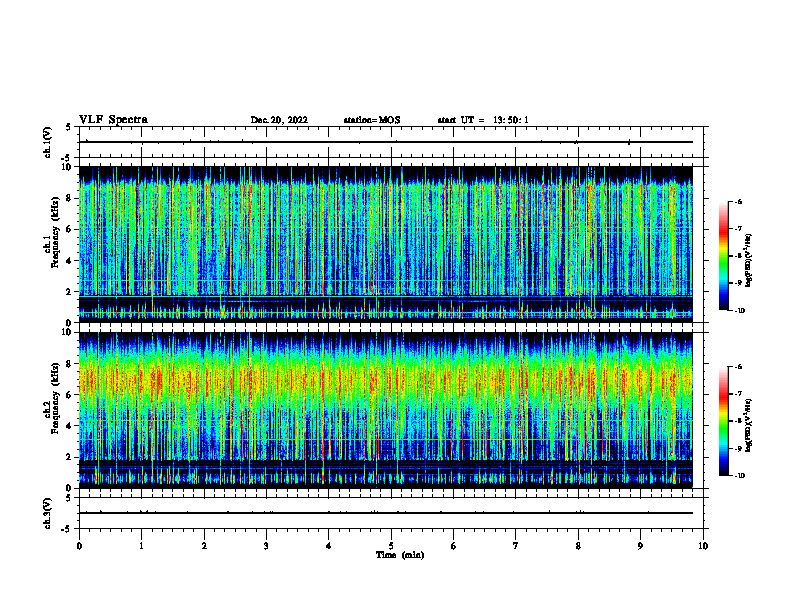The height and width of the screenshot is (612, 792).
Task: Select the date text "Dec. 20, 2022"
Action: pos(279,120)
